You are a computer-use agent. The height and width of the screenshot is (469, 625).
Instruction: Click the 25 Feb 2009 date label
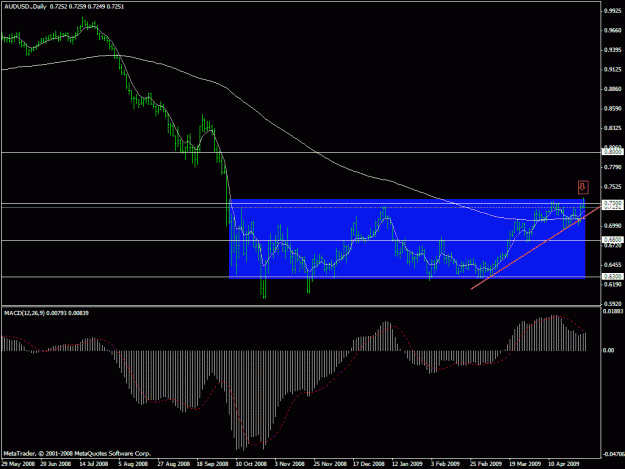tap(485, 464)
